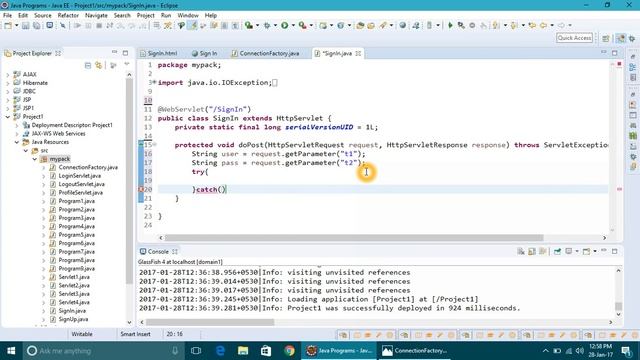Toggle Scroll Lock in Console toolbar
The width and height of the screenshot is (640, 360).
532,251
